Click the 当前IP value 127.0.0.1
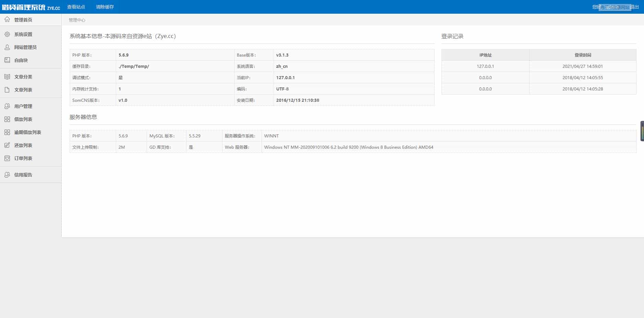This screenshot has height=318, width=644. (x=285, y=77)
